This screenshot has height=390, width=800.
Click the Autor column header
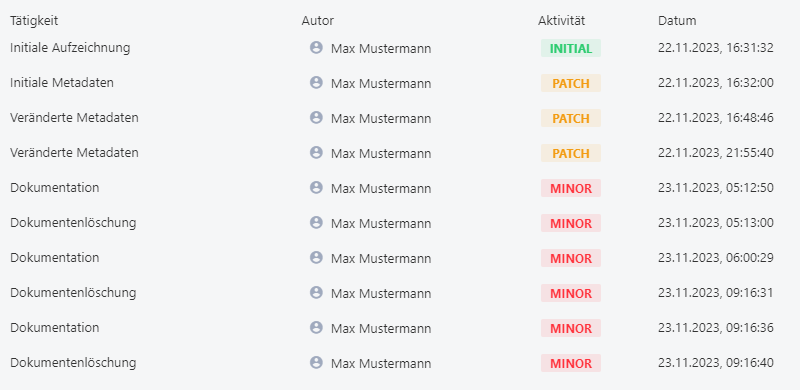[x=317, y=21]
